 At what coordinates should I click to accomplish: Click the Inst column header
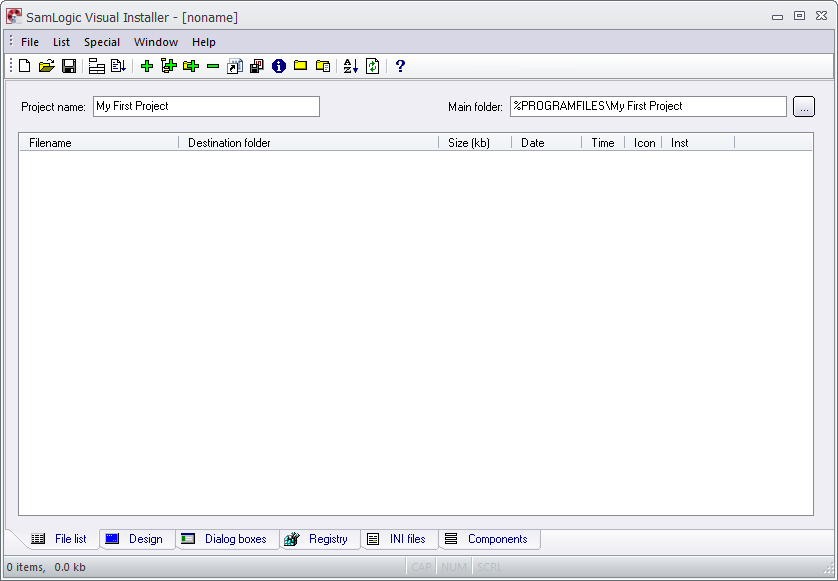tap(699, 143)
